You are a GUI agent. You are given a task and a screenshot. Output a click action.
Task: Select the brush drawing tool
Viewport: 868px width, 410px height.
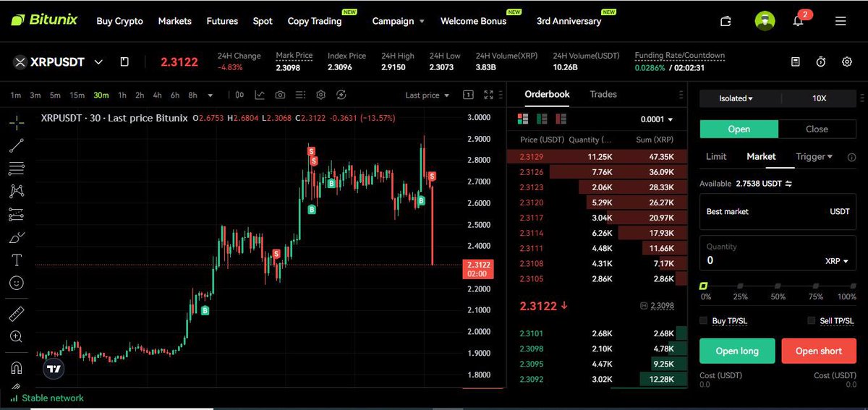[16, 236]
